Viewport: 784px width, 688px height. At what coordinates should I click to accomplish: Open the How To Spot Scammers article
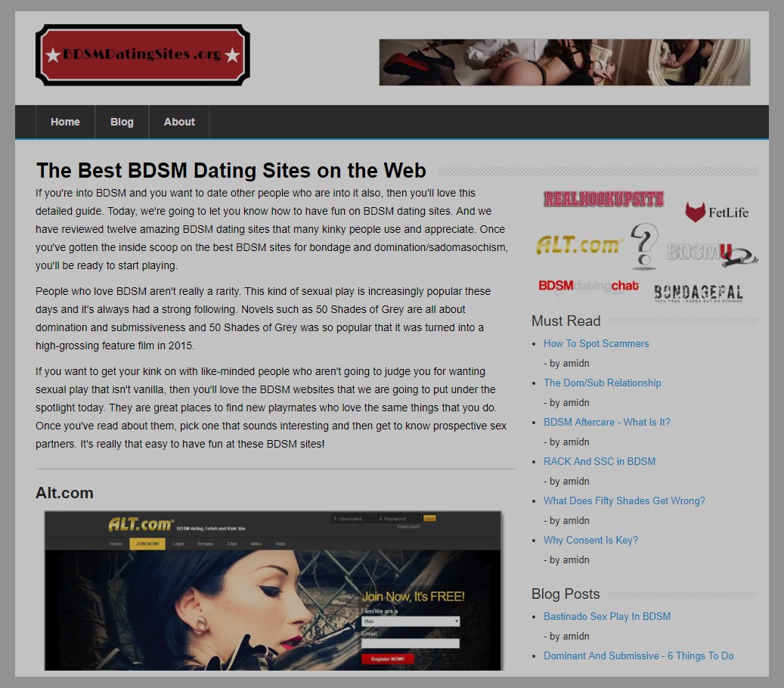tap(596, 343)
